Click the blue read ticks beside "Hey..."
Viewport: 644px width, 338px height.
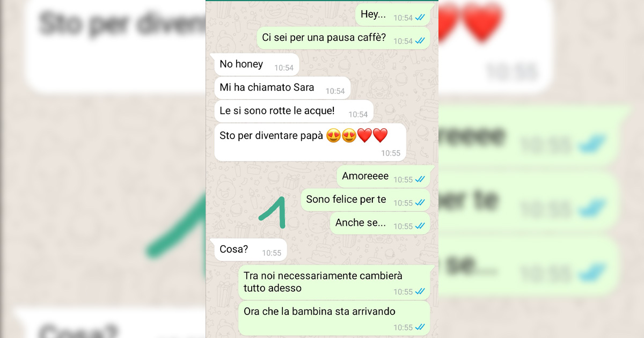pyautogui.click(x=420, y=18)
